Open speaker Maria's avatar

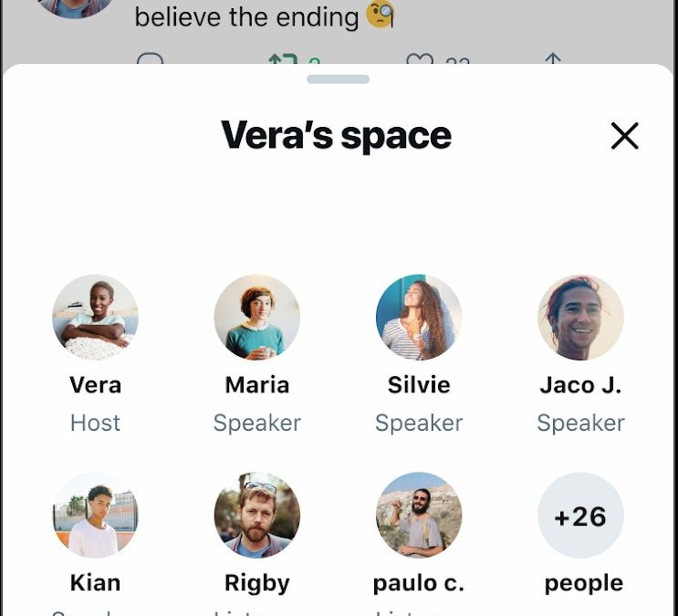pyautogui.click(x=256, y=317)
